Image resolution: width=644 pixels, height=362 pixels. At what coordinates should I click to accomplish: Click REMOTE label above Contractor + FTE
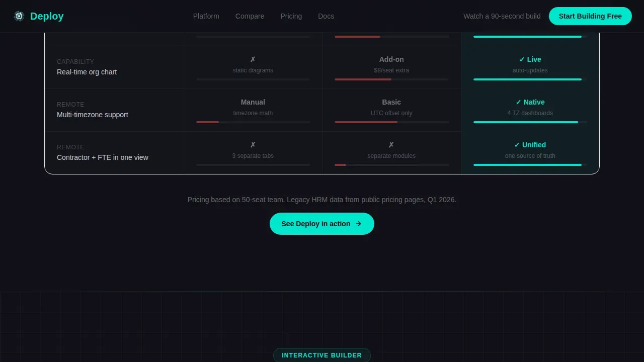[70, 147]
